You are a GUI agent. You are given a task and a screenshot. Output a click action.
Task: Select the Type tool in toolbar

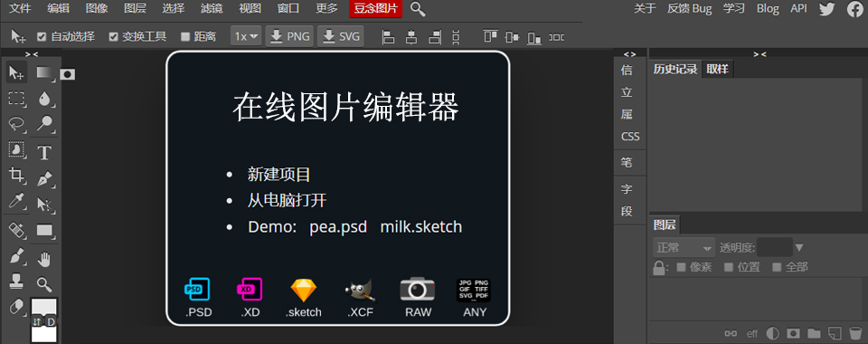click(44, 152)
